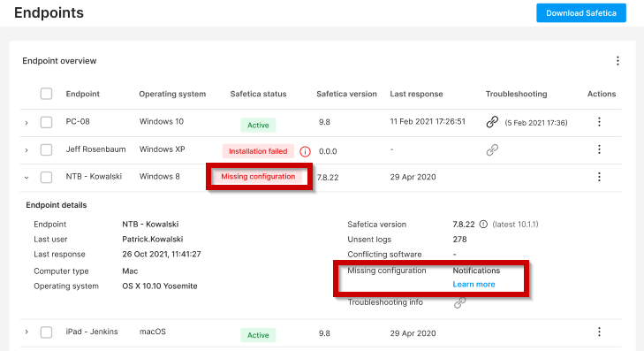Click the Active badge for iPad - Jenkins
This screenshot has width=644, height=351.
pos(258,335)
